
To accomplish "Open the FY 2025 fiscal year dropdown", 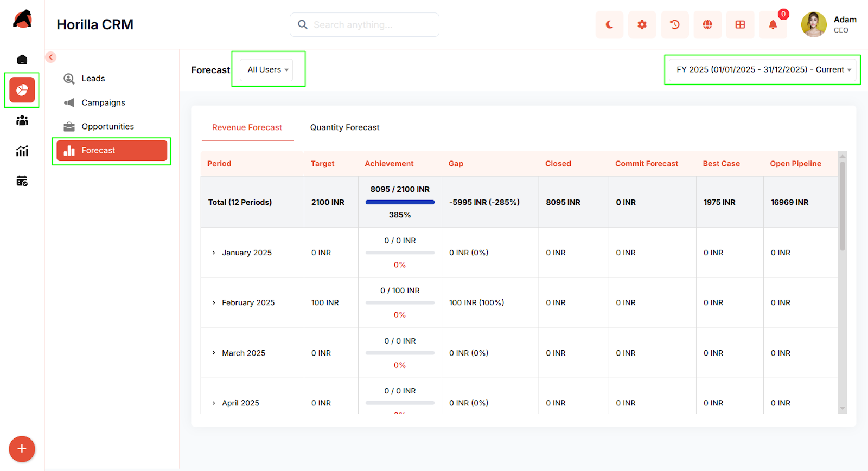I will coord(762,70).
